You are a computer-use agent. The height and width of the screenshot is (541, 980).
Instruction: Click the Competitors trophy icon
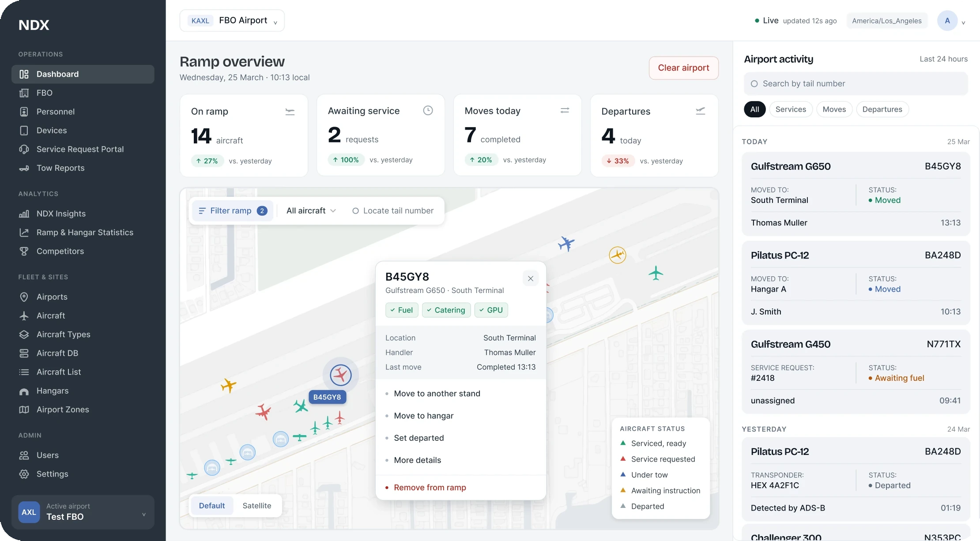click(24, 251)
